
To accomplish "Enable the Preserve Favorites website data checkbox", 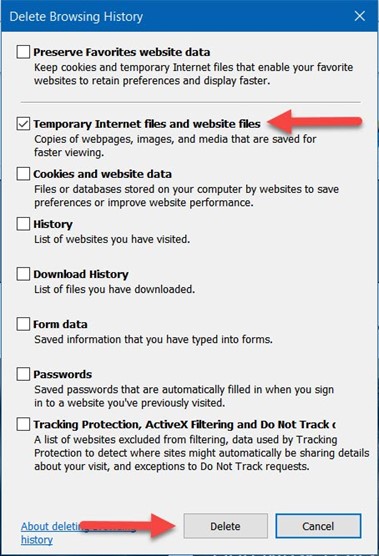I will pyautogui.click(x=23, y=52).
